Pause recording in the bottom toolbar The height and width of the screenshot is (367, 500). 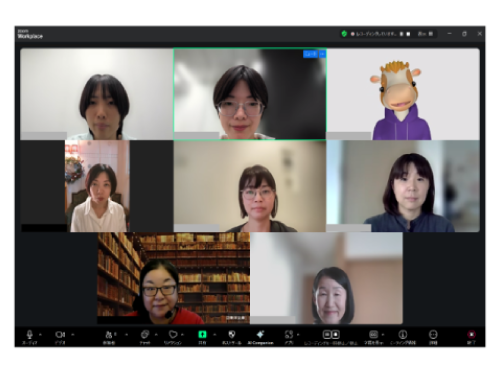(x=327, y=334)
